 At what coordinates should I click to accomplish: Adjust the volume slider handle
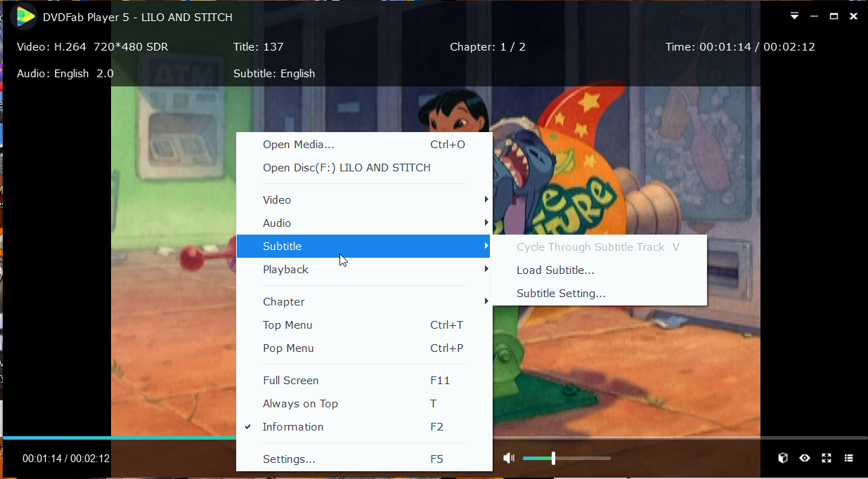(553, 458)
